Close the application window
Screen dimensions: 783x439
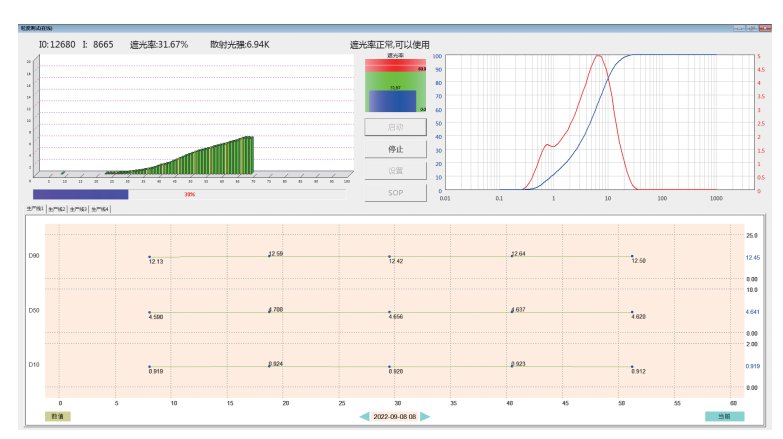click(x=763, y=28)
